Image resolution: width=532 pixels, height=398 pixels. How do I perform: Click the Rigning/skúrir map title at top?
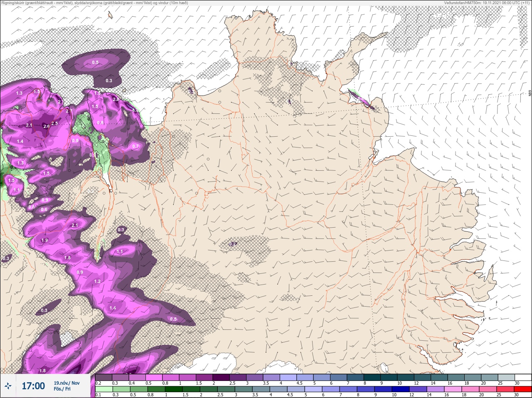[94, 2]
